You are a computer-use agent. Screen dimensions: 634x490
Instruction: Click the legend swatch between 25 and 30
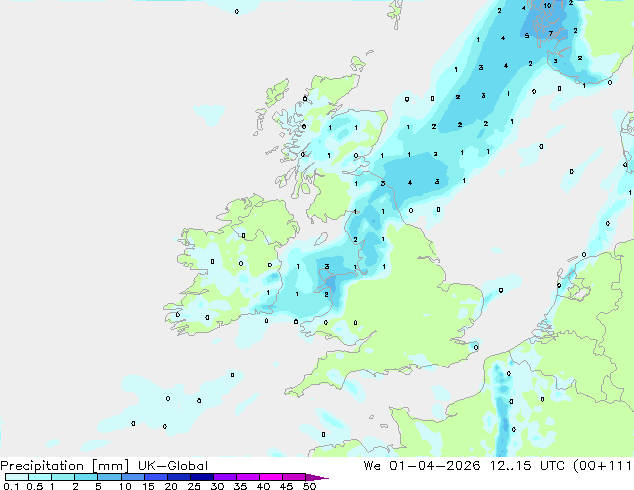coord(201,477)
